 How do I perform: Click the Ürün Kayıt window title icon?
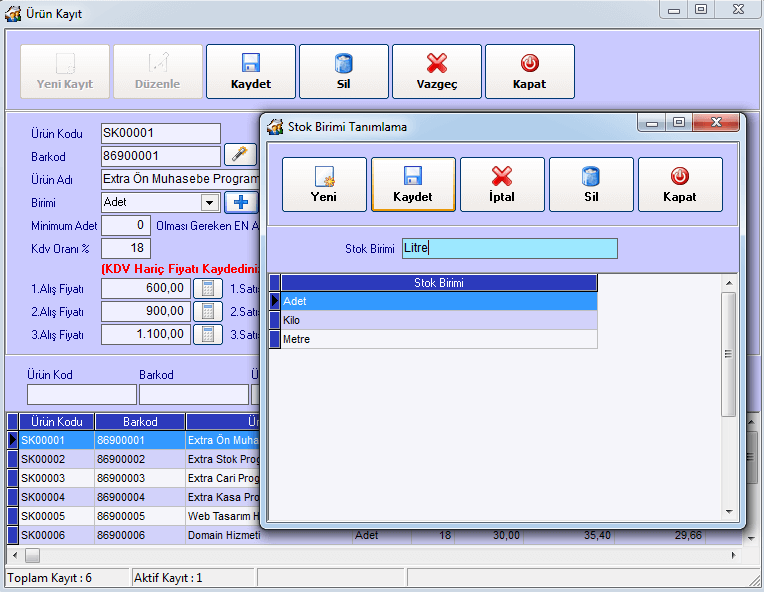(x=13, y=14)
